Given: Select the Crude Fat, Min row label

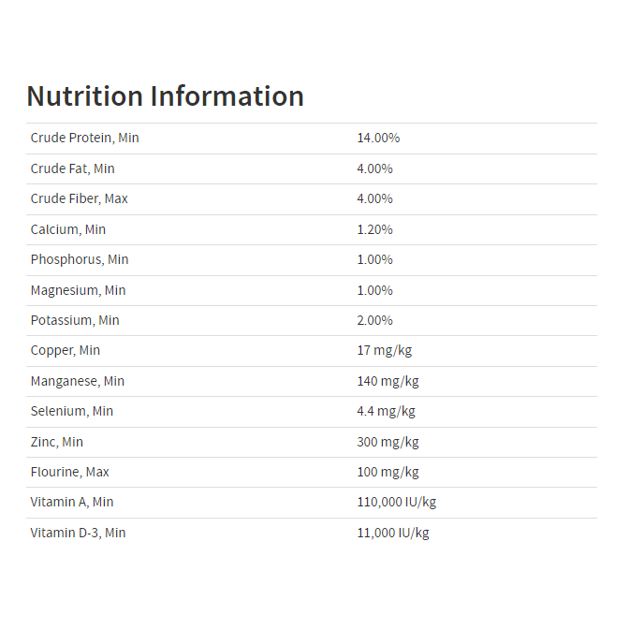Looking at the screenshot, I should (72, 168).
